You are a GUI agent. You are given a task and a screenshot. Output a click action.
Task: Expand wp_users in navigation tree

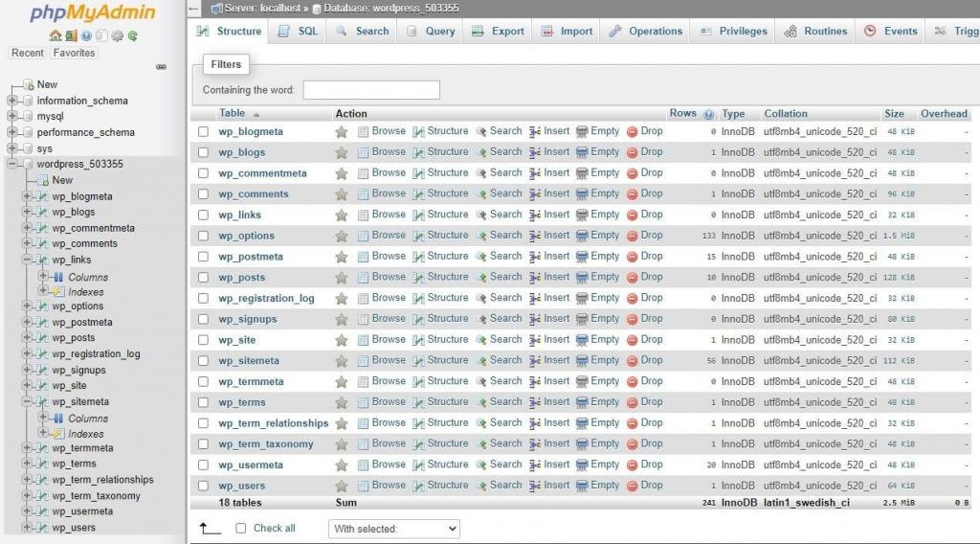coord(27,527)
